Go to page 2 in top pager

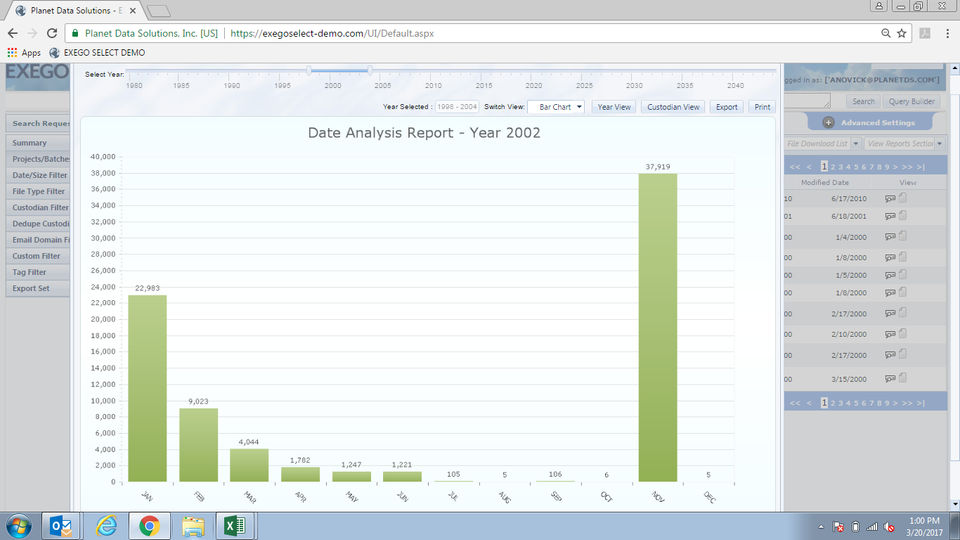pos(833,167)
